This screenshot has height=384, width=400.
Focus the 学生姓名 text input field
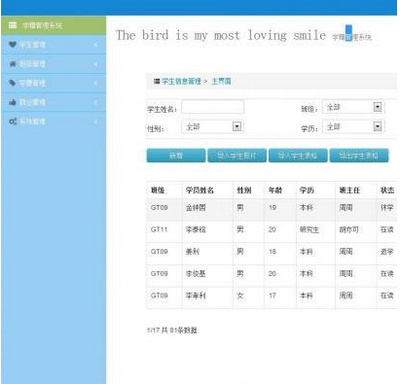click(213, 107)
